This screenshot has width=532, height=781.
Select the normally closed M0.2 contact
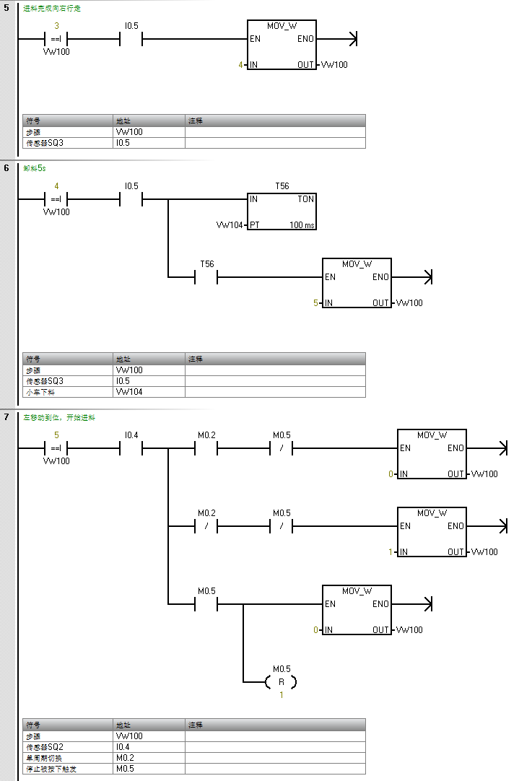(206, 526)
